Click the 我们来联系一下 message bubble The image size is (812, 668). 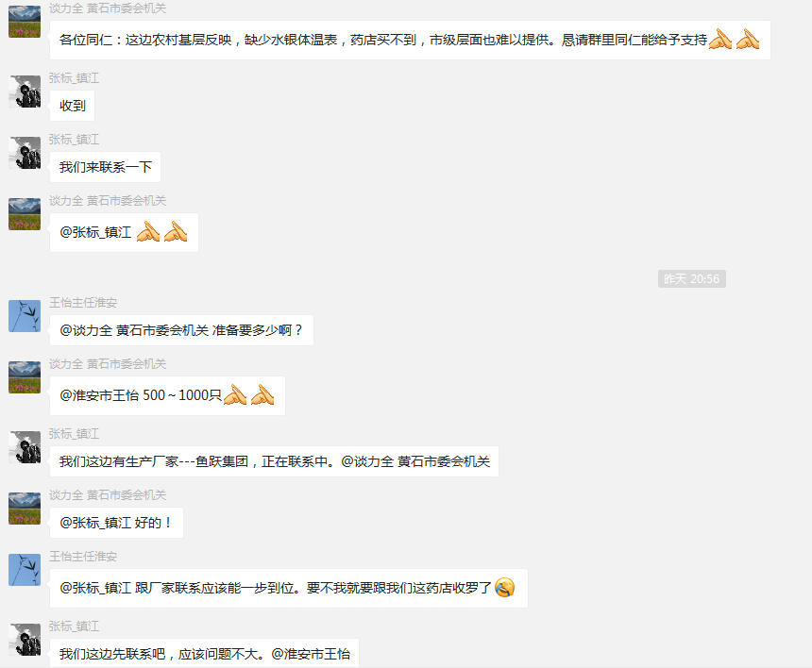[x=105, y=167]
